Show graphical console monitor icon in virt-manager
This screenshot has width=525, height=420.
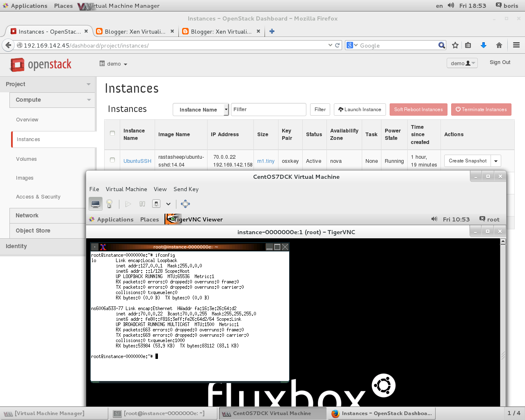coord(96,204)
